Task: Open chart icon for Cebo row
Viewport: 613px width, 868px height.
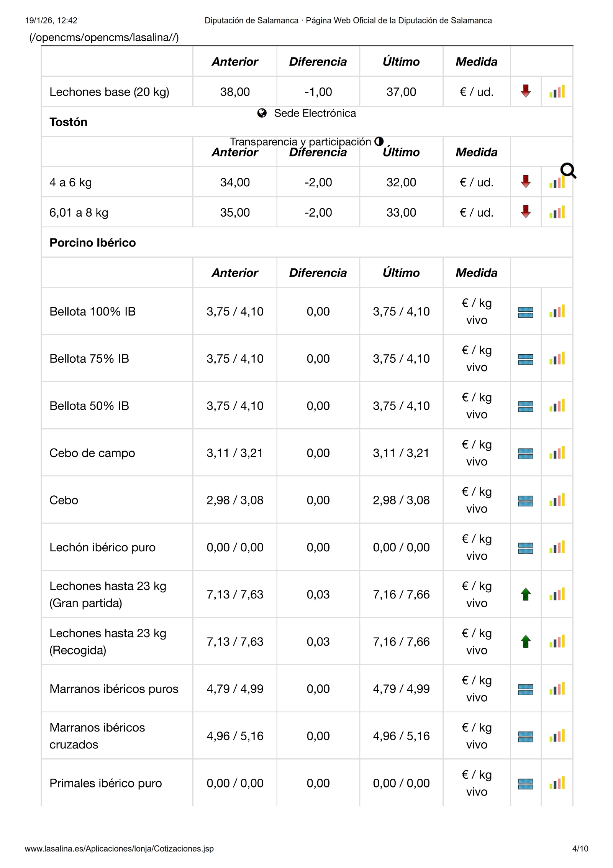Action: pyautogui.click(x=557, y=500)
